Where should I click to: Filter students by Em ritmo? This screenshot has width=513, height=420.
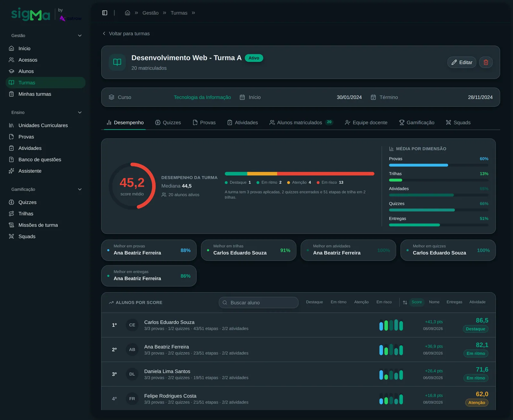(338, 302)
